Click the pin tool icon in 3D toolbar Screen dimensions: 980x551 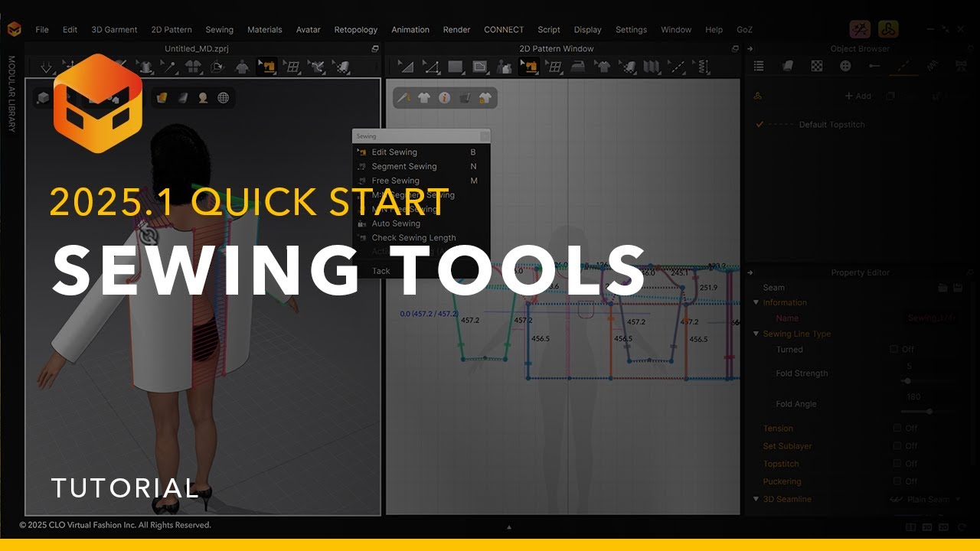[169, 67]
